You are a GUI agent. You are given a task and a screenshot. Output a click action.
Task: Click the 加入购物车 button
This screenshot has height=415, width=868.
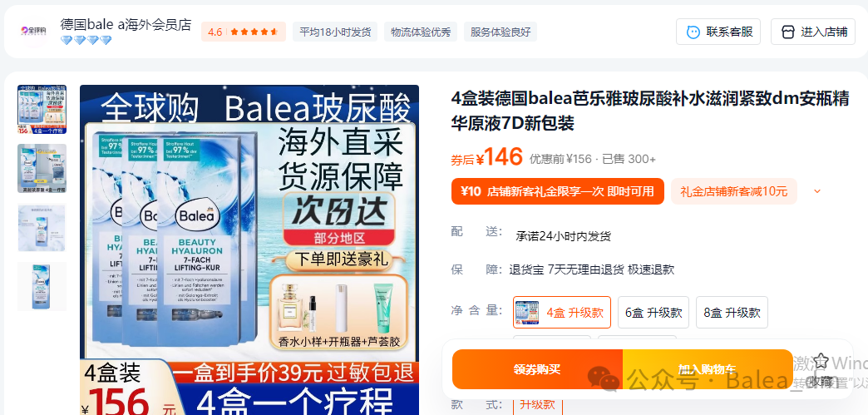[x=708, y=369]
